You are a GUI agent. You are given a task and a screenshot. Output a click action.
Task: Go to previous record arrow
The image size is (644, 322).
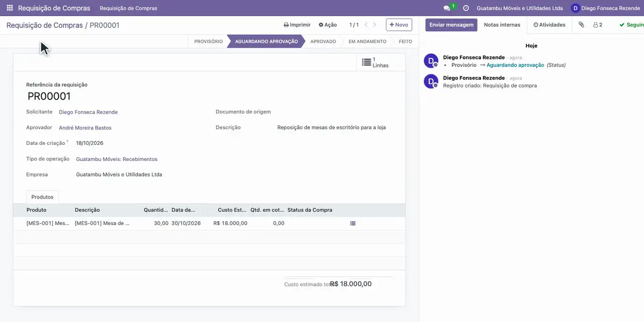click(366, 25)
